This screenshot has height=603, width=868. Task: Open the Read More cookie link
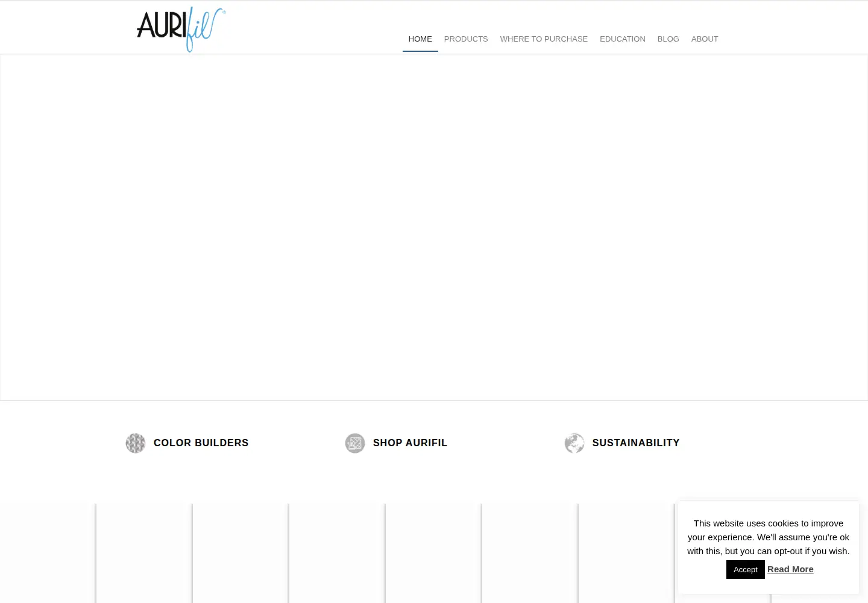coord(790,569)
